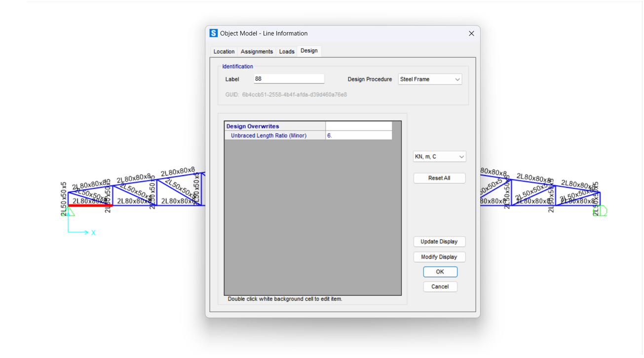Viewport: 644px width, 358px height.
Task: Confirm with the OK button
Action: [x=440, y=272]
